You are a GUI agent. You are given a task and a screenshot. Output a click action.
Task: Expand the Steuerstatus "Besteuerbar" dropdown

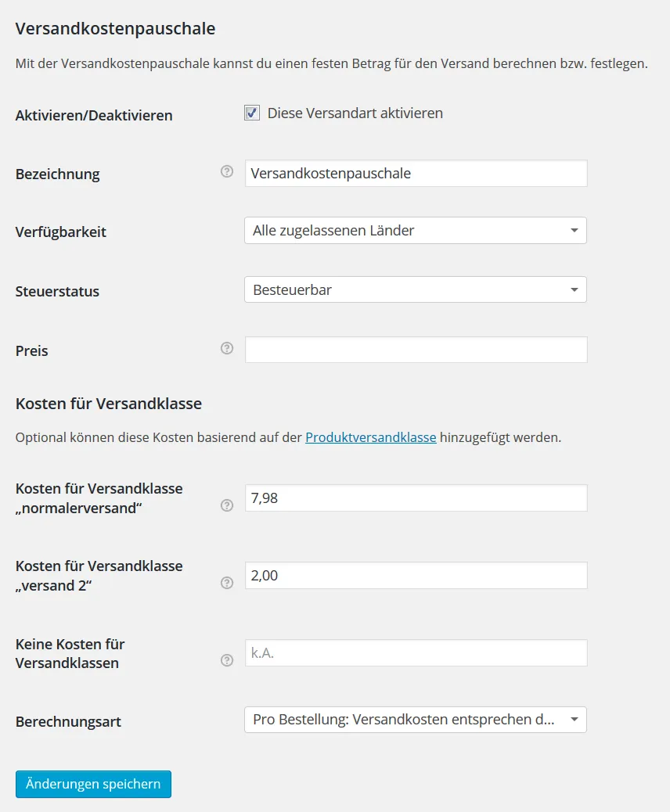tap(416, 289)
